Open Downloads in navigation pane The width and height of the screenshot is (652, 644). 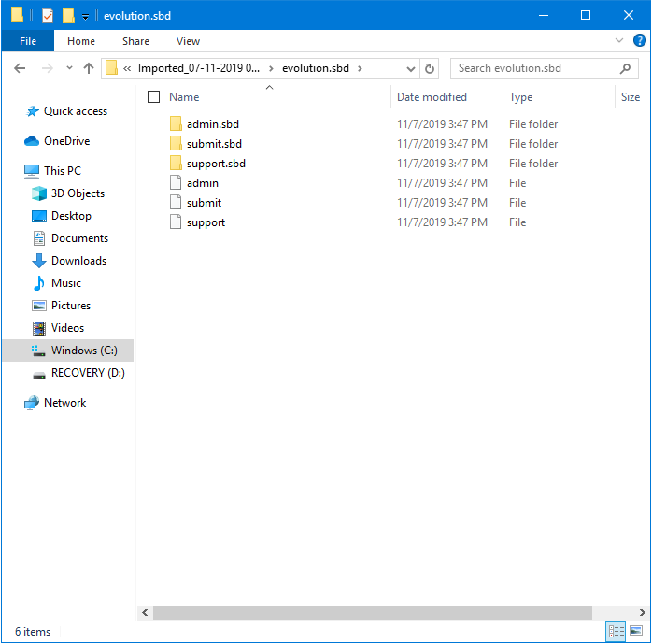79,261
